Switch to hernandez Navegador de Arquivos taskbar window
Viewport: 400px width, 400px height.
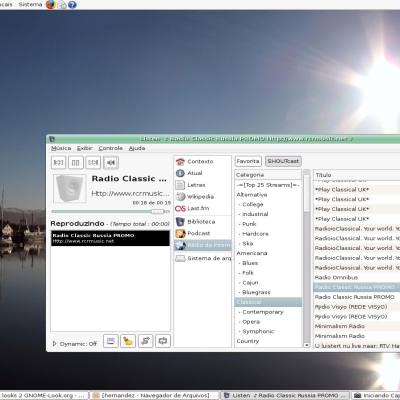tap(155, 395)
